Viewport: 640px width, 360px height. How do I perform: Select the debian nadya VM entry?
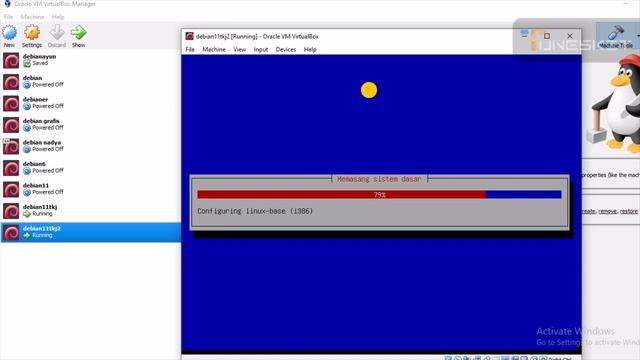(x=91, y=146)
